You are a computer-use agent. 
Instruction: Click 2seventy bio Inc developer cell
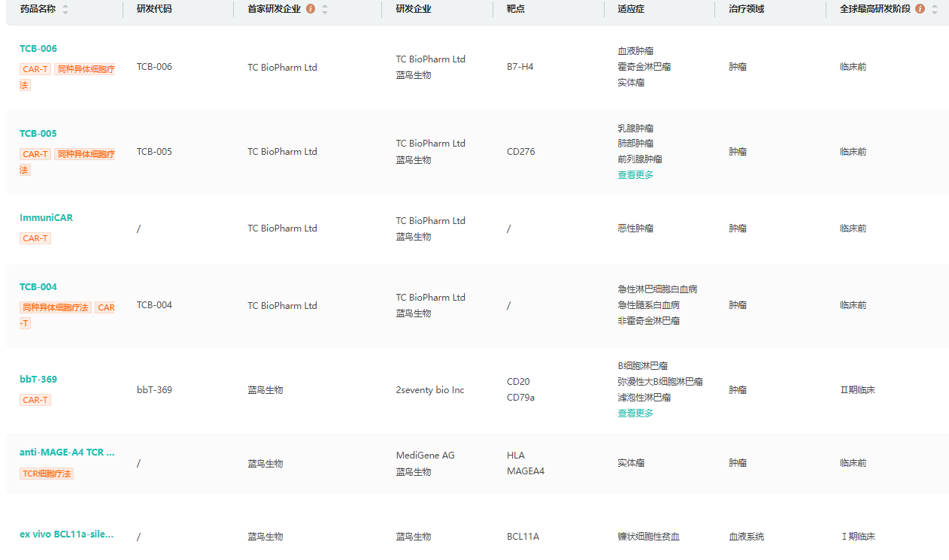click(430, 390)
